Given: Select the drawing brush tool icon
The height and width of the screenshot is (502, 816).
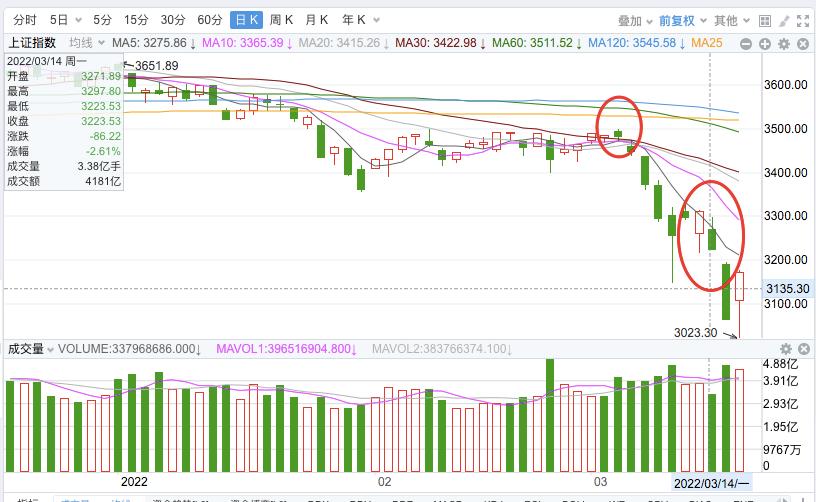Looking at the screenshot, I should (784, 21).
